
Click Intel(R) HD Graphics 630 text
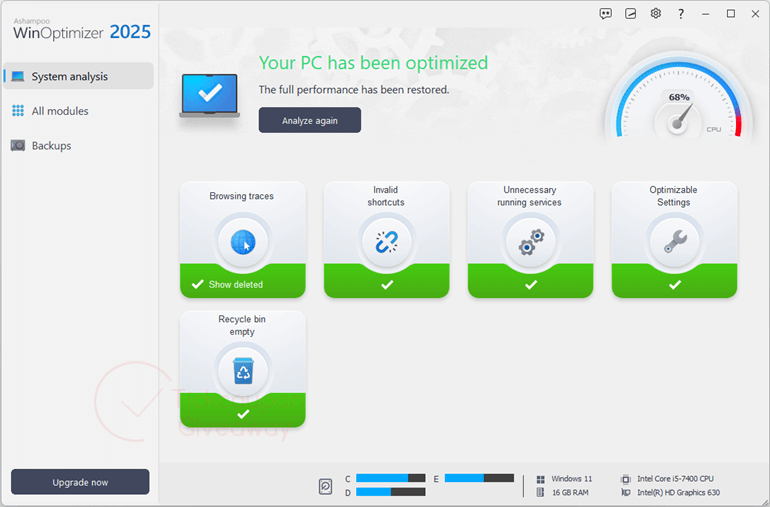pyautogui.click(x=679, y=492)
